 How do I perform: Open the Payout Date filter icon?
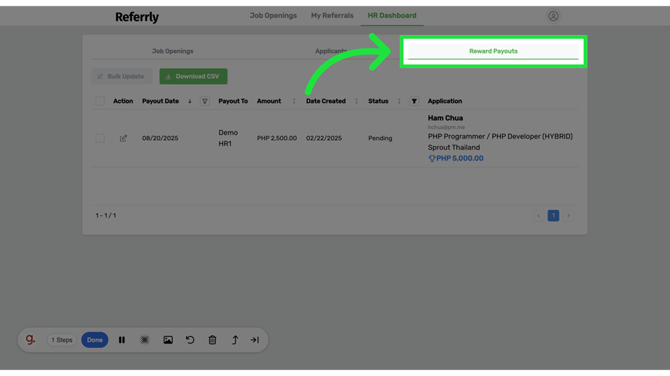(x=205, y=101)
